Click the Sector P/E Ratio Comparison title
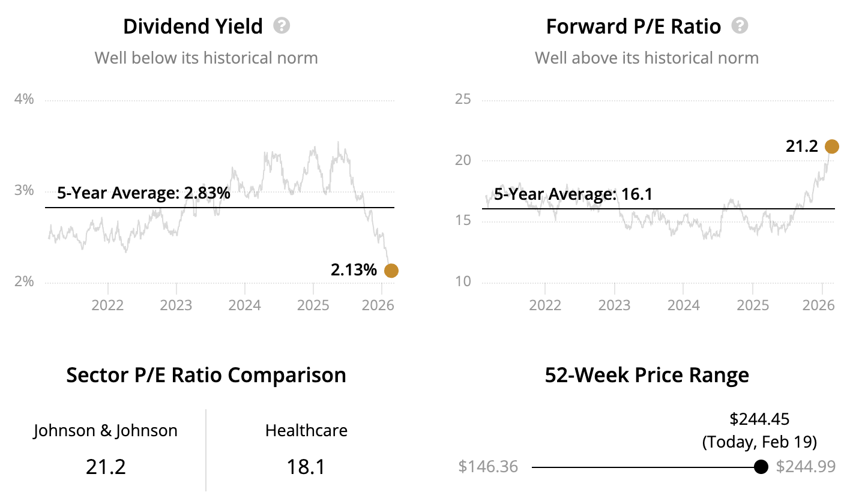Screen dimensions: 856x504 pyautogui.click(x=206, y=375)
